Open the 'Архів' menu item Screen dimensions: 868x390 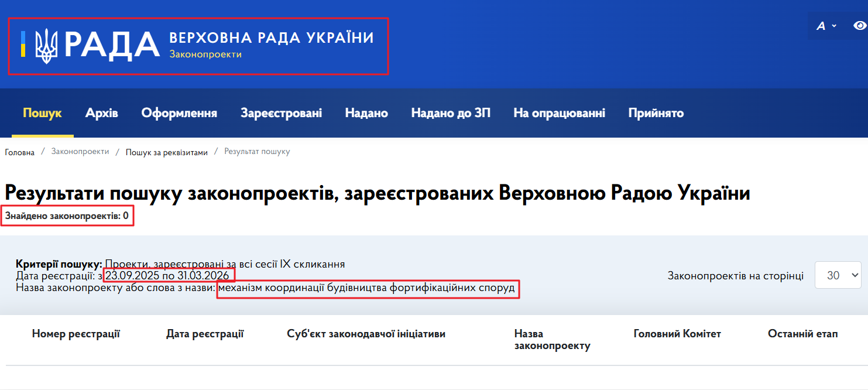[102, 113]
